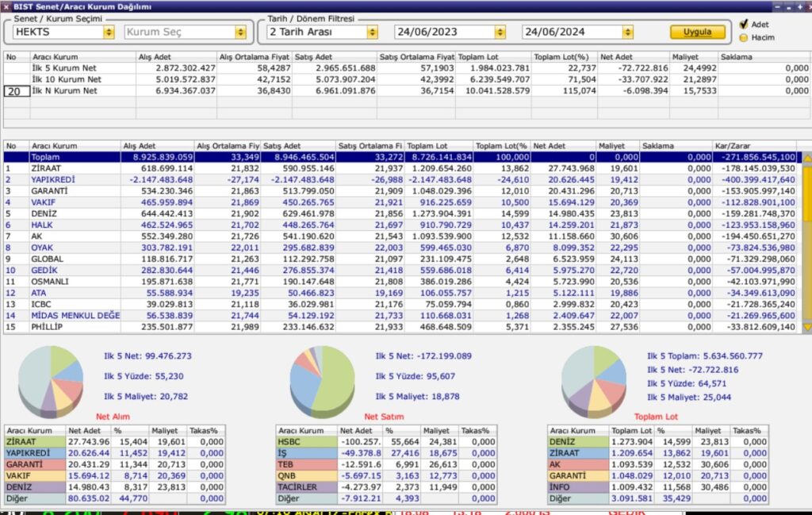The width and height of the screenshot is (812, 515).
Task: Open the 2 Tarih Arası period dropdown
Action: [x=372, y=32]
